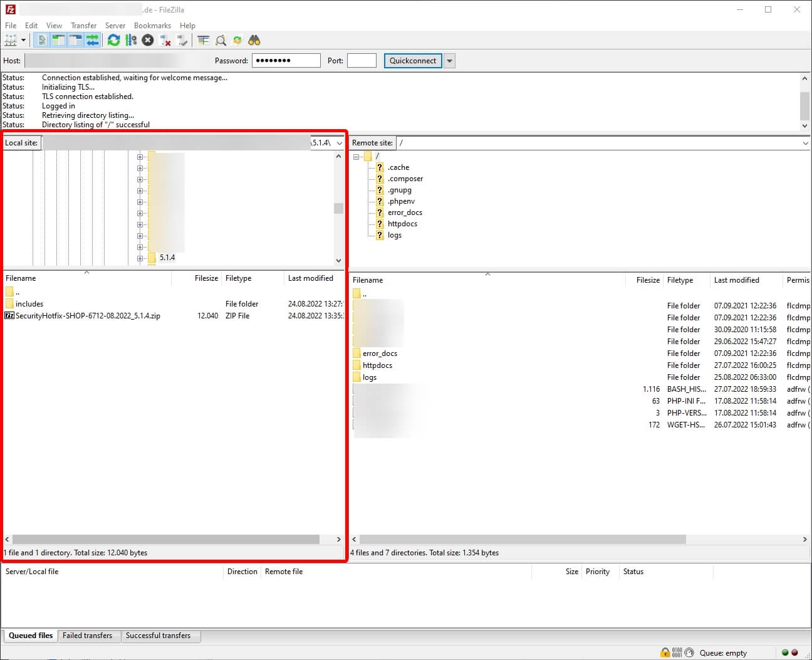The image size is (812, 660).
Task: Disconnect from the current server
Action: (x=165, y=40)
